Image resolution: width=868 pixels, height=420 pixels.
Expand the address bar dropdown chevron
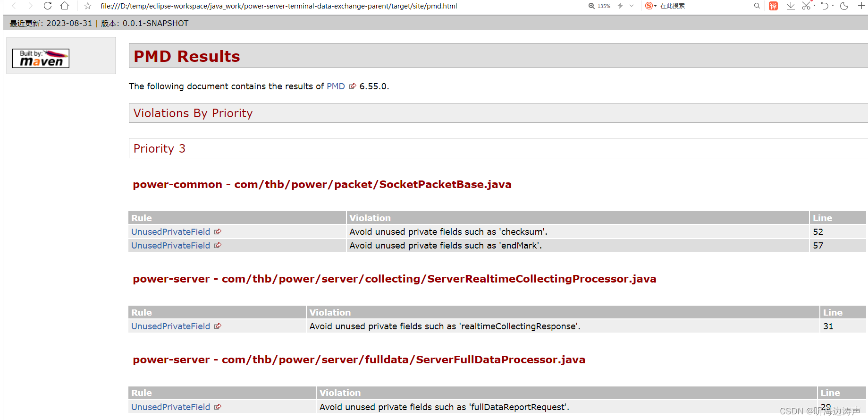point(632,6)
